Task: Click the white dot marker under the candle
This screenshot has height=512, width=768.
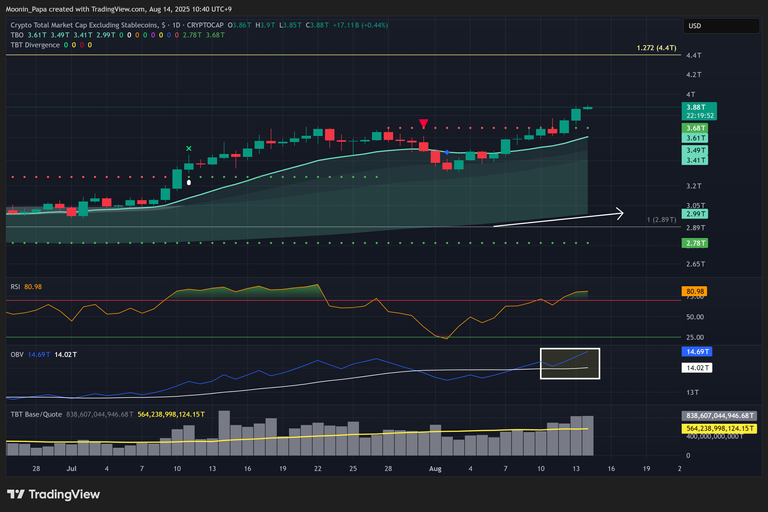Action: pos(189,183)
